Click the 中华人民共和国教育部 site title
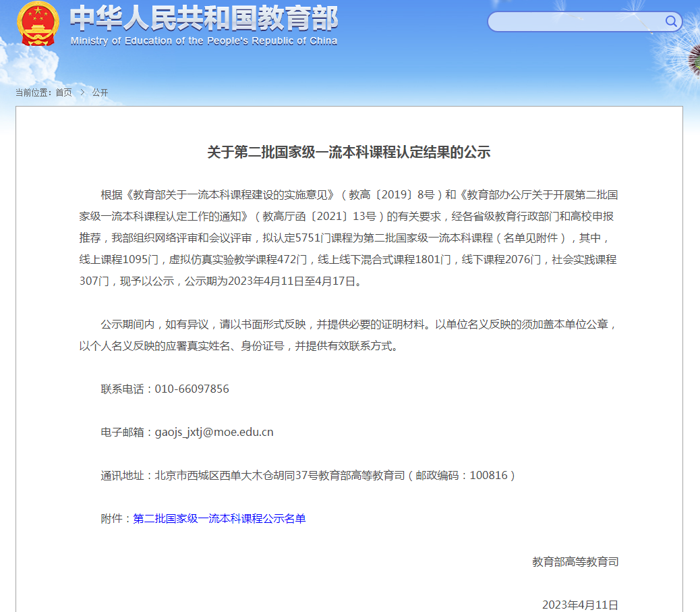 pos(204,18)
